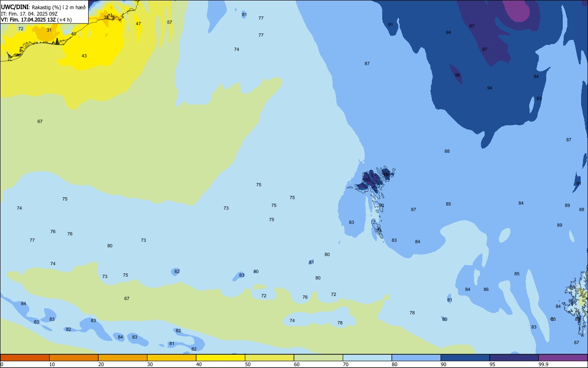Click the 20–30 amber legend swatch
The height and width of the screenshot is (368, 588).
(x=123, y=357)
